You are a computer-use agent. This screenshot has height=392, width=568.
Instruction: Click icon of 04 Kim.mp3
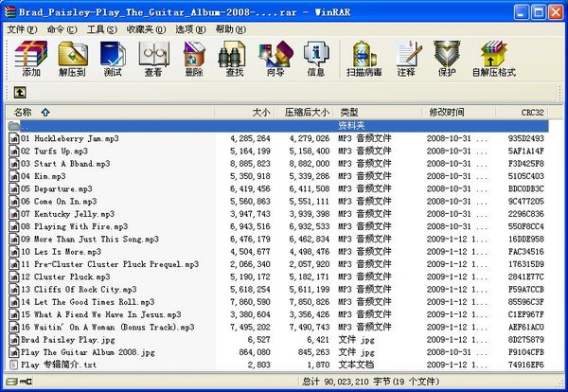[x=14, y=176]
